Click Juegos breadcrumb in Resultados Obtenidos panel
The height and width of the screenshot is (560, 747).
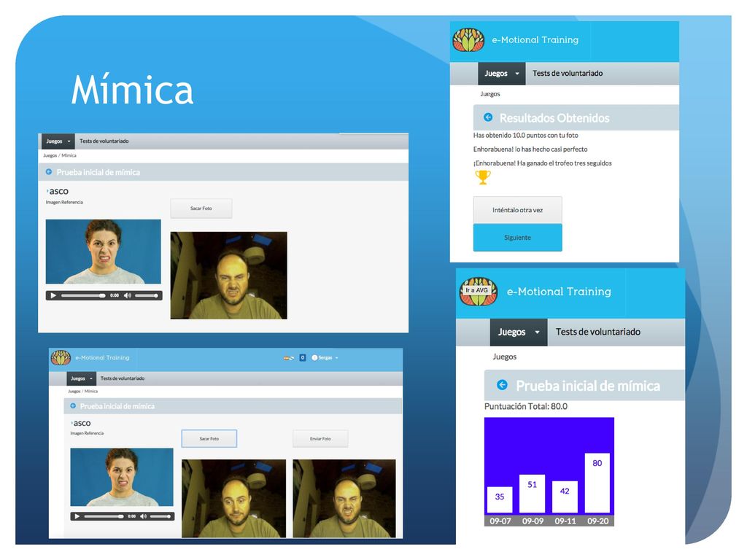click(490, 94)
